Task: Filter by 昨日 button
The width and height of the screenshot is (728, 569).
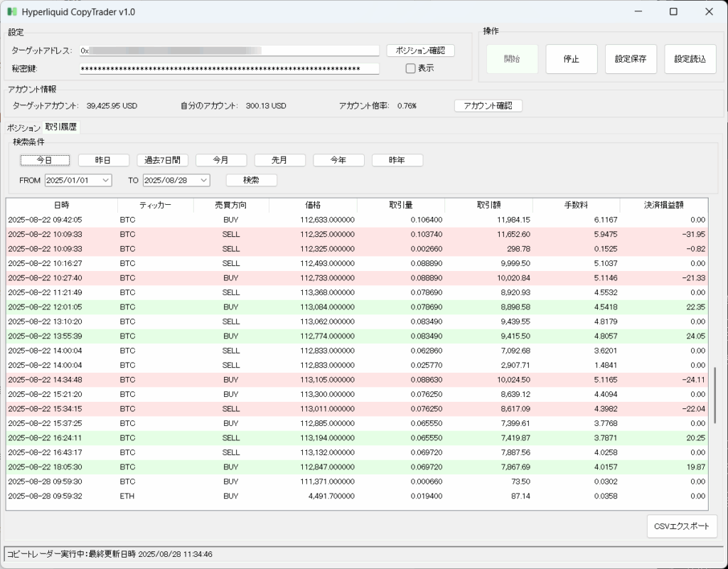Action: [x=104, y=160]
